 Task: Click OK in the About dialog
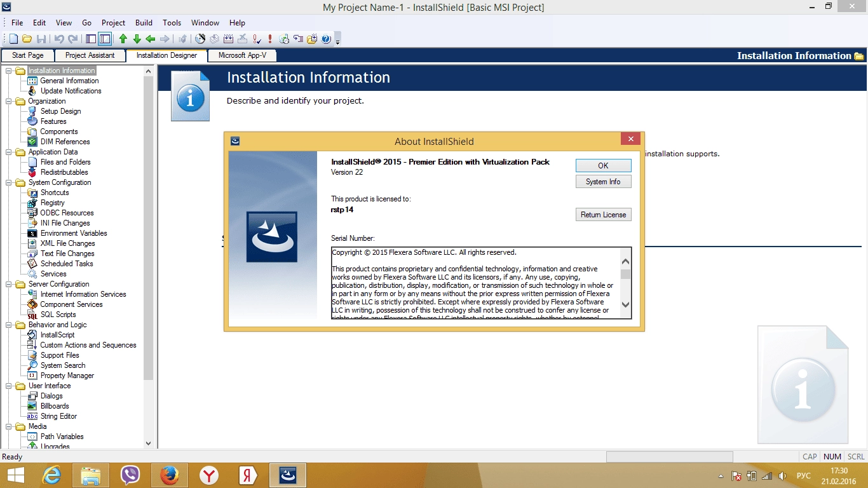603,165
